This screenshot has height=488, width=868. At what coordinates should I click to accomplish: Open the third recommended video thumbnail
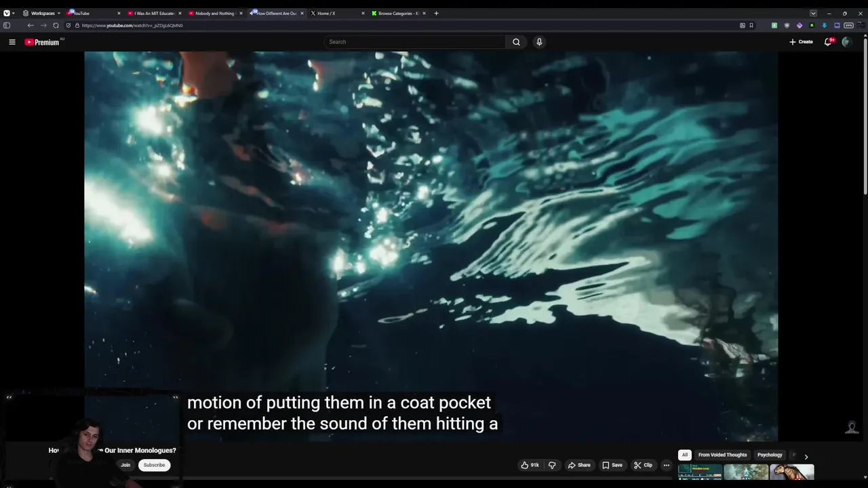coord(792,472)
